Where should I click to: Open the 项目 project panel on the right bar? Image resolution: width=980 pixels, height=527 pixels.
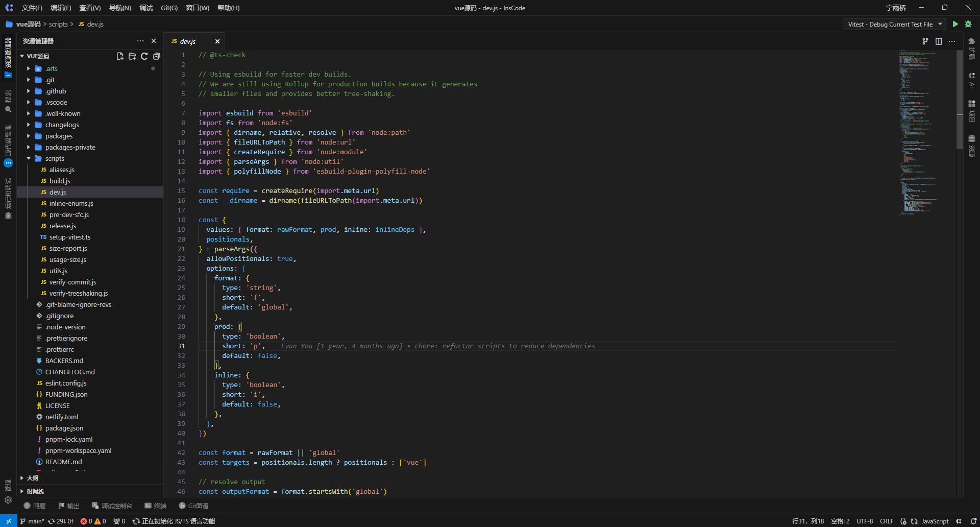[972, 110]
